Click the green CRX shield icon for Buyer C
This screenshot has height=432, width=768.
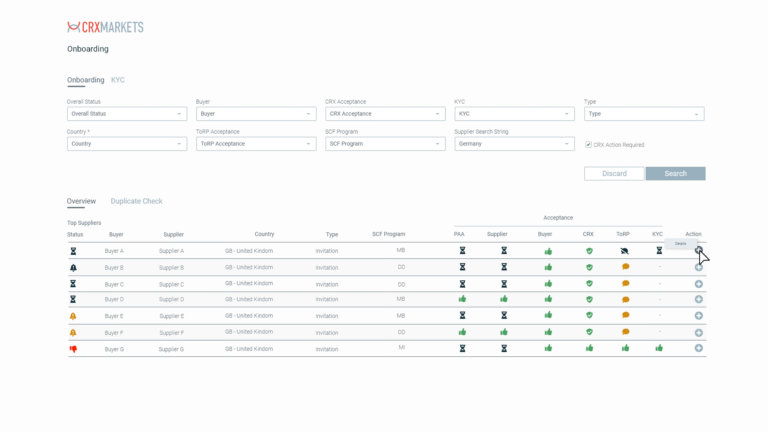click(589, 284)
